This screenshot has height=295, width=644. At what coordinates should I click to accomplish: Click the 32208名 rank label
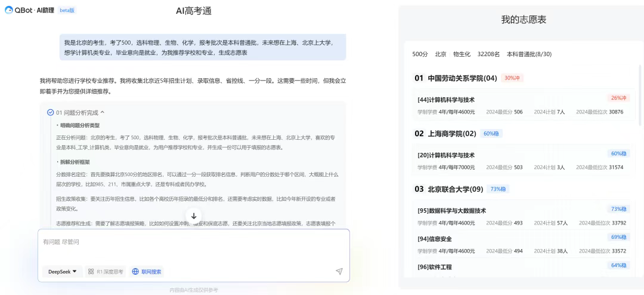pos(488,54)
